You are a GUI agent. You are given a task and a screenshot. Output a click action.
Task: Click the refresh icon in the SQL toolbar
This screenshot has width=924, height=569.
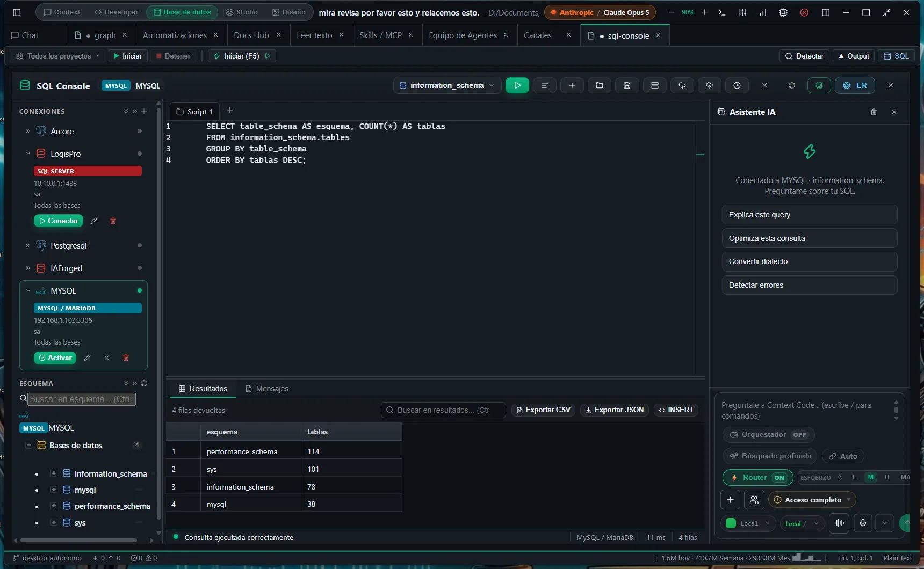point(792,85)
